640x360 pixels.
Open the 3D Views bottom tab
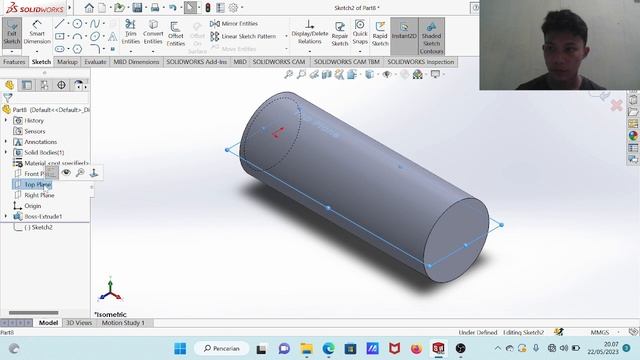(x=79, y=322)
